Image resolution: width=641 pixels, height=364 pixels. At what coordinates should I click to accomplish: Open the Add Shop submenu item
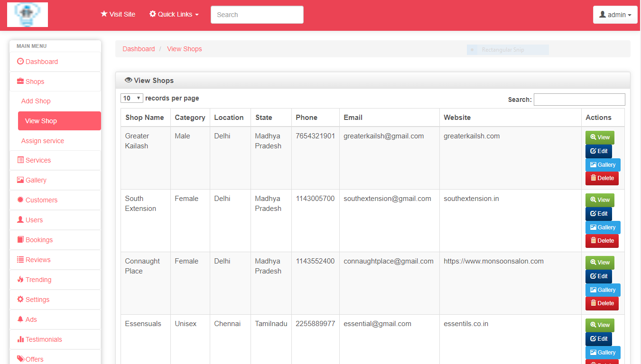(36, 101)
